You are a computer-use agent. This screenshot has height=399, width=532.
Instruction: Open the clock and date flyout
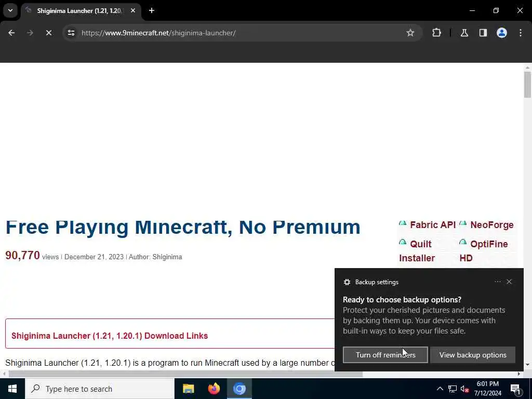[x=487, y=389]
